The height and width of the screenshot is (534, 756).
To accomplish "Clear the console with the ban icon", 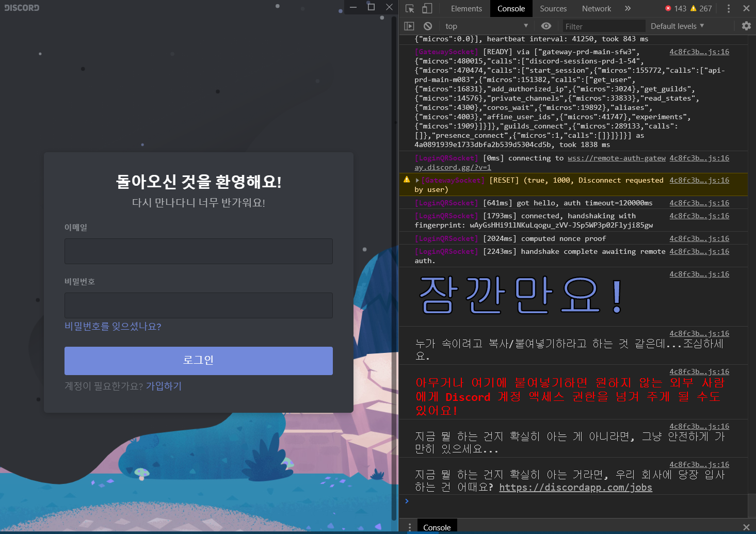I will click(x=427, y=26).
